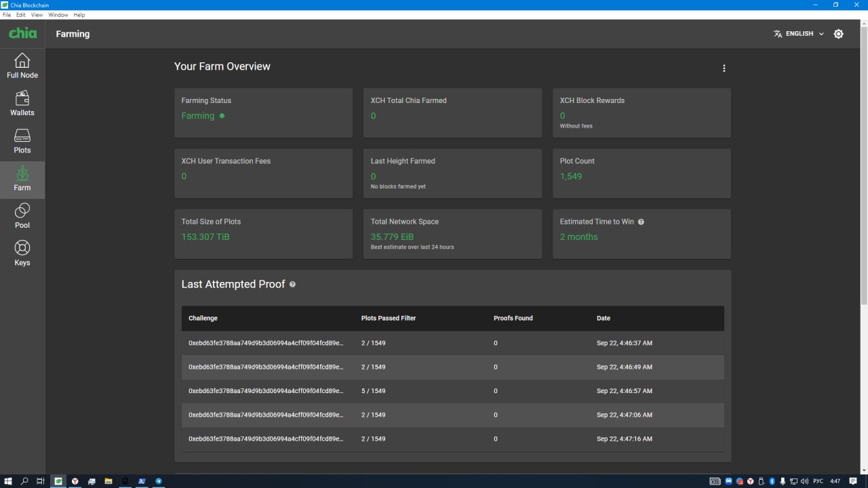The height and width of the screenshot is (488, 868).
Task: Open the ENGLISH language dropdown
Action: (x=800, y=34)
